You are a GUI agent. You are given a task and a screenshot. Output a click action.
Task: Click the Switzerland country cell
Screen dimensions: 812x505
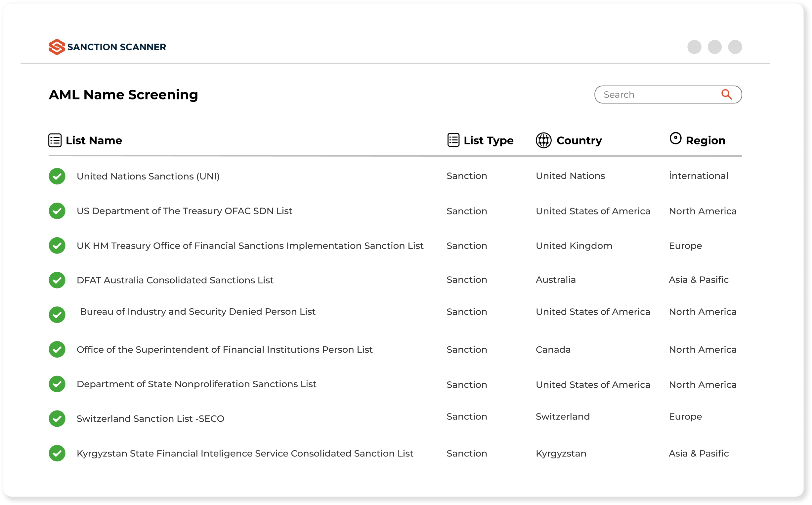563,416
